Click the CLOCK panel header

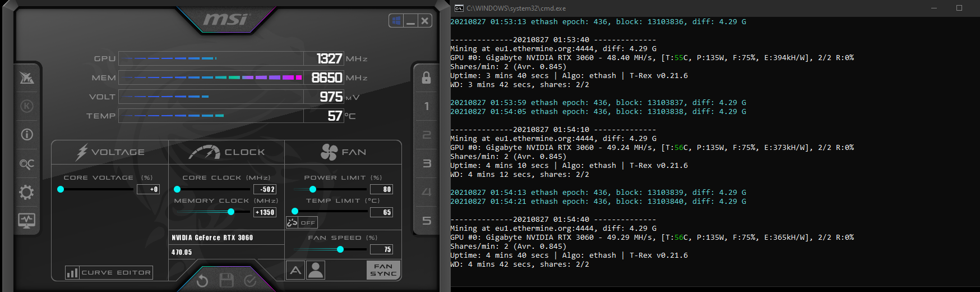pos(226,152)
